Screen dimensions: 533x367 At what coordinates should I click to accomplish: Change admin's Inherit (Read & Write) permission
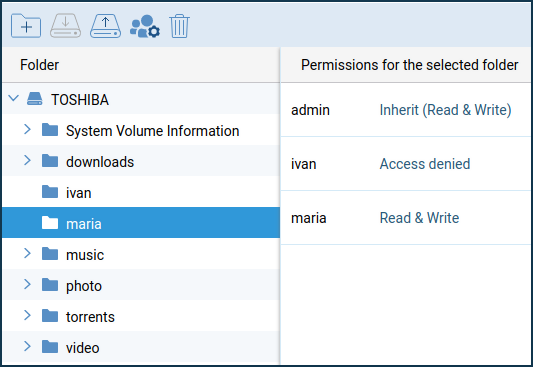pyautogui.click(x=445, y=110)
